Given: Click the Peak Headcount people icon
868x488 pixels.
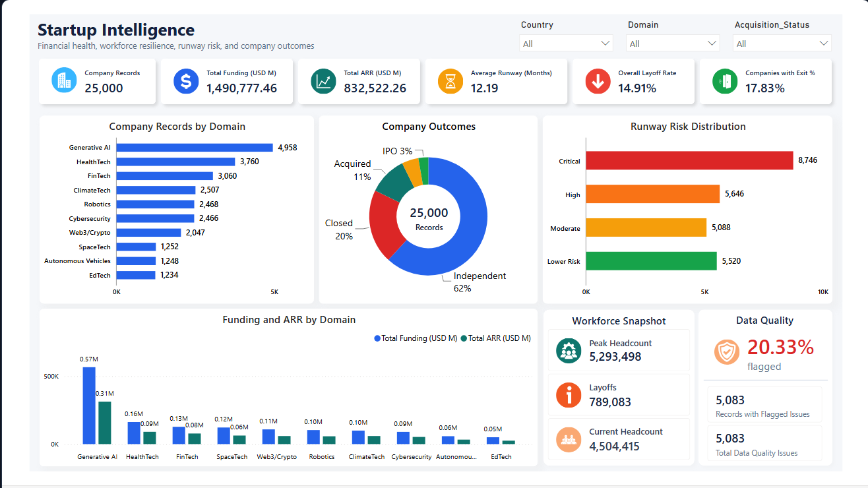Looking at the screenshot, I should (x=569, y=350).
